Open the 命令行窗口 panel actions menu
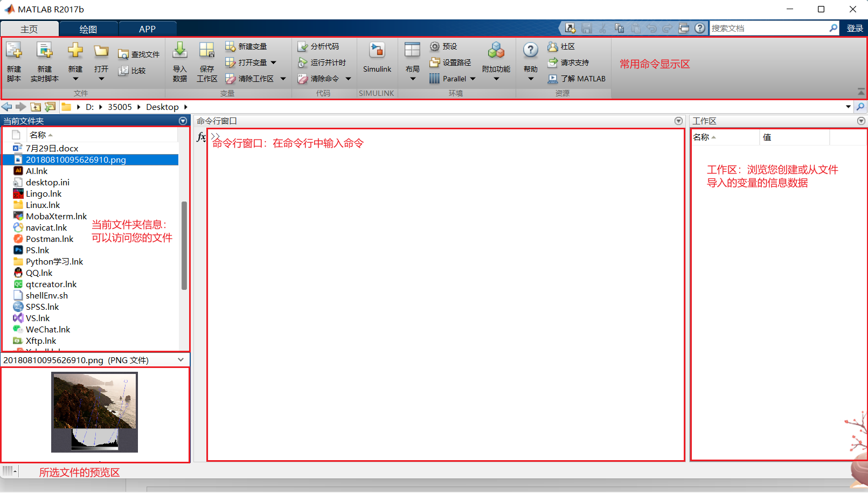This screenshot has width=868, height=493. point(678,121)
